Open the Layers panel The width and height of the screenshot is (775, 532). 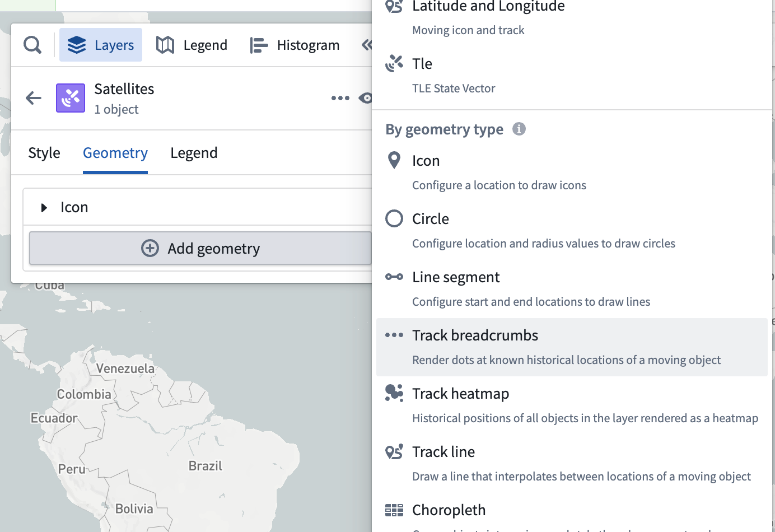point(101,45)
